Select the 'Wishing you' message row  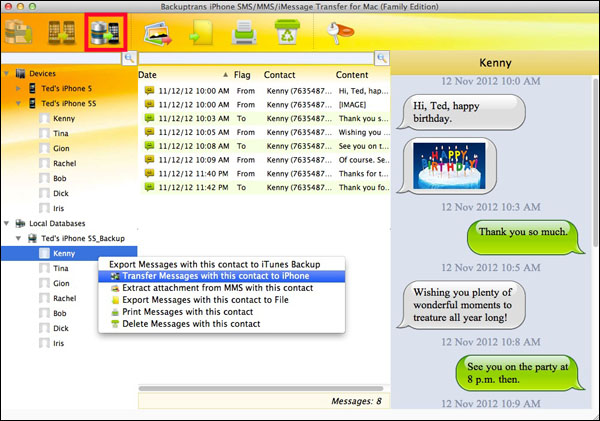(266, 132)
